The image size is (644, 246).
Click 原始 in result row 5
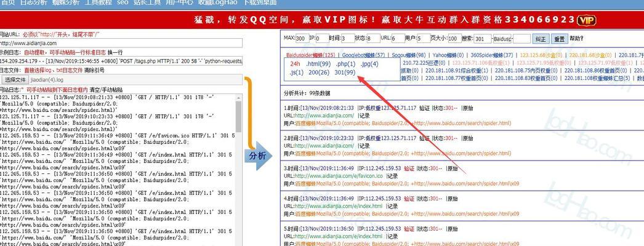tap(453, 229)
